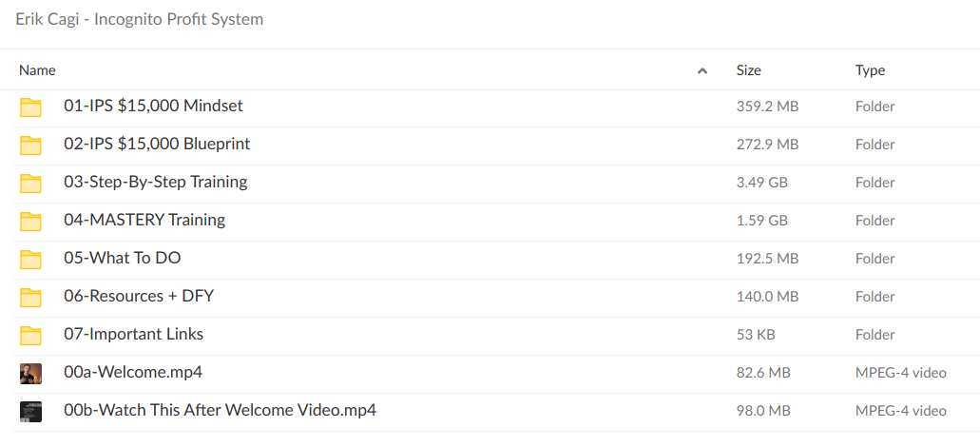Click the 04-MASTERY Training folder icon

click(x=31, y=221)
